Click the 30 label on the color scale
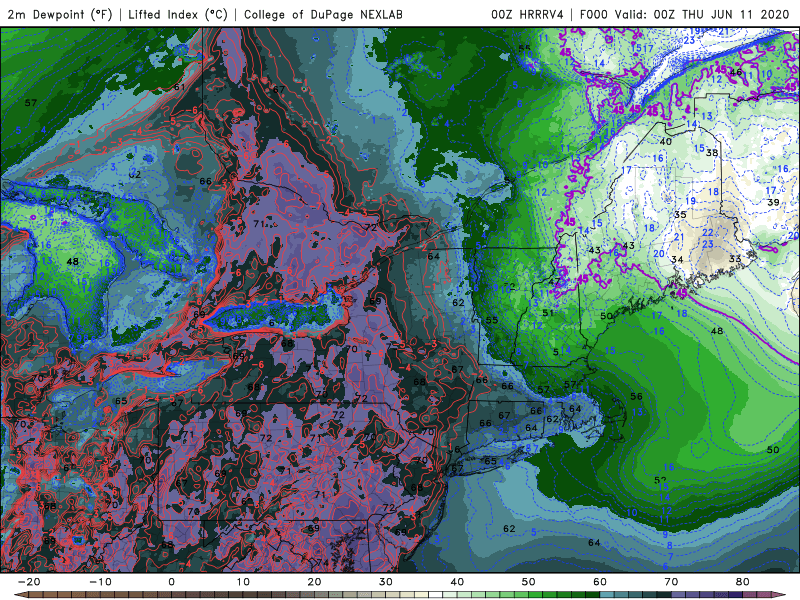 click(386, 582)
